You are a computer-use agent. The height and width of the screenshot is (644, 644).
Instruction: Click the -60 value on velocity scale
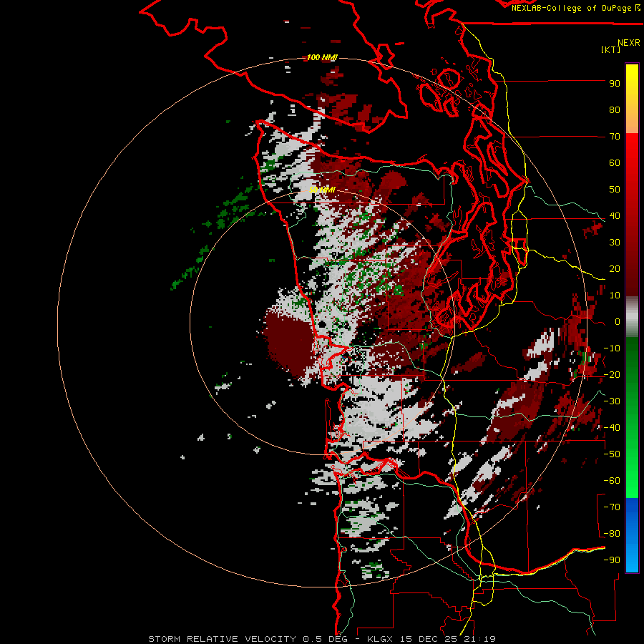click(x=612, y=481)
